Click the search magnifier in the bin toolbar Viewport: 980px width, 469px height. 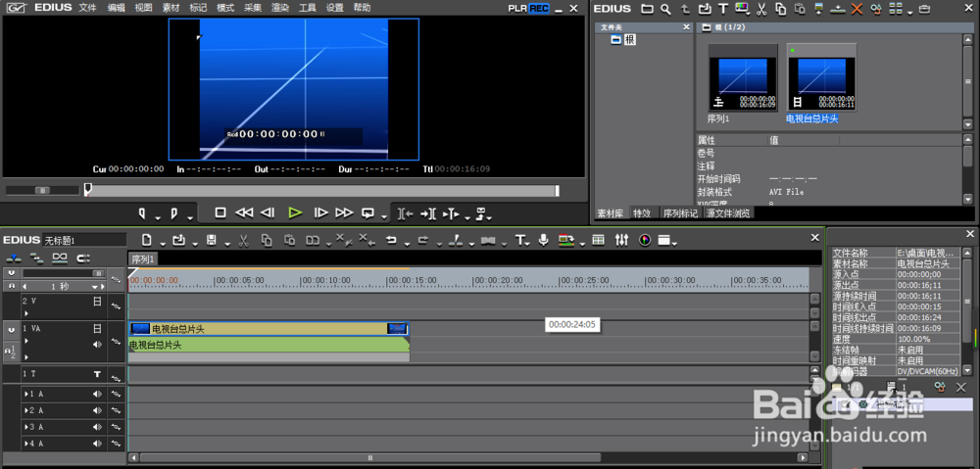tap(666, 9)
